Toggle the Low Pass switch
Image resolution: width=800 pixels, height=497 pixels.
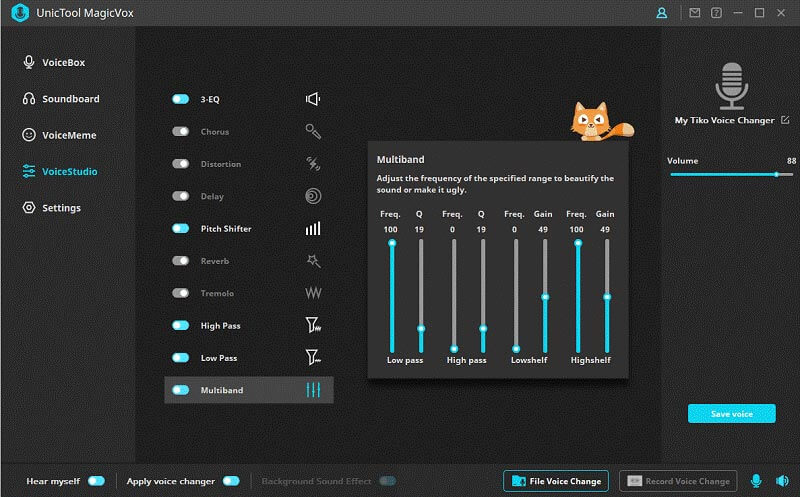[181, 357]
